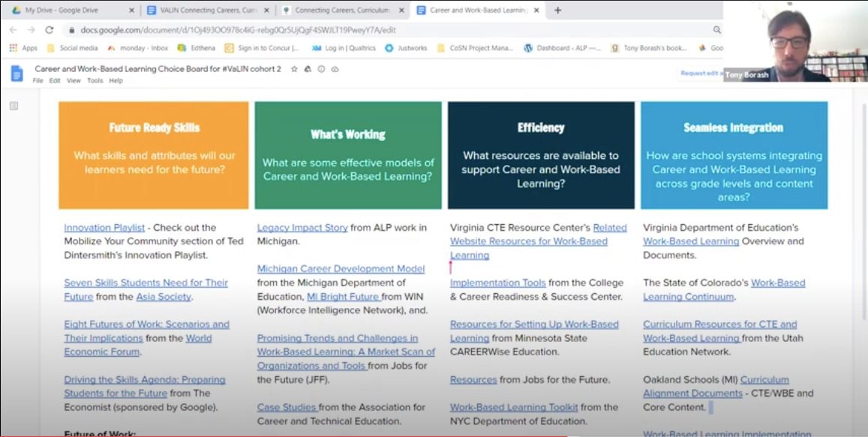This screenshot has height=437, width=868.
Task: Open a new browser tab
Action: click(557, 10)
